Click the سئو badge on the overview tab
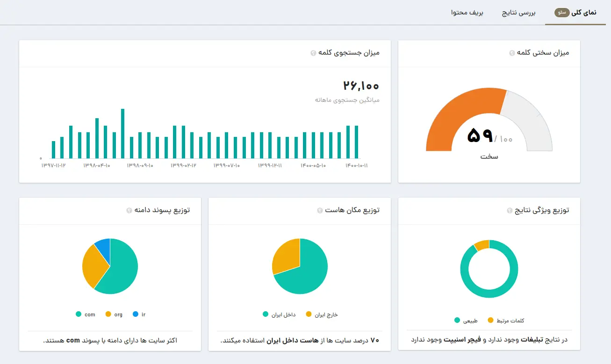This screenshot has height=364, width=611. 562,13
